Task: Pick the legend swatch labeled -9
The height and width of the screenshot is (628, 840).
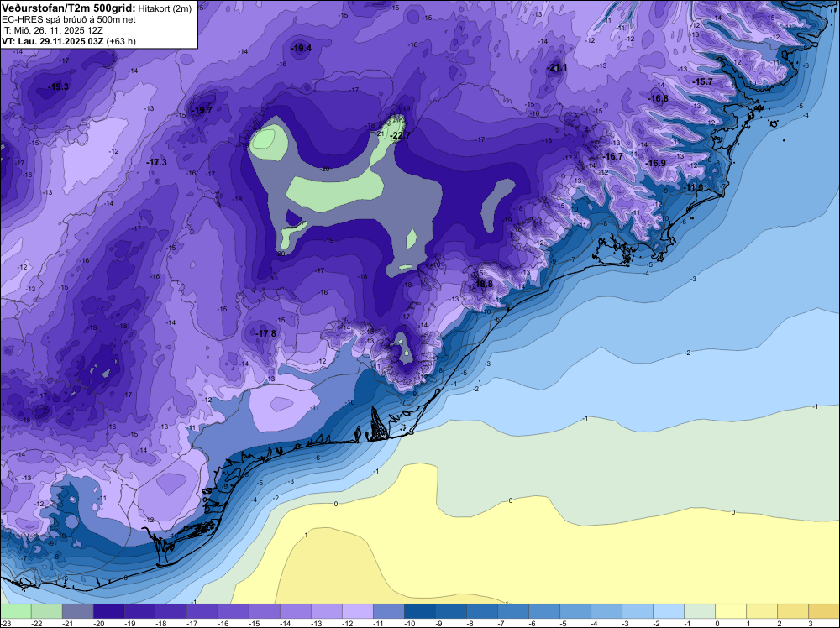Action: coord(450,611)
